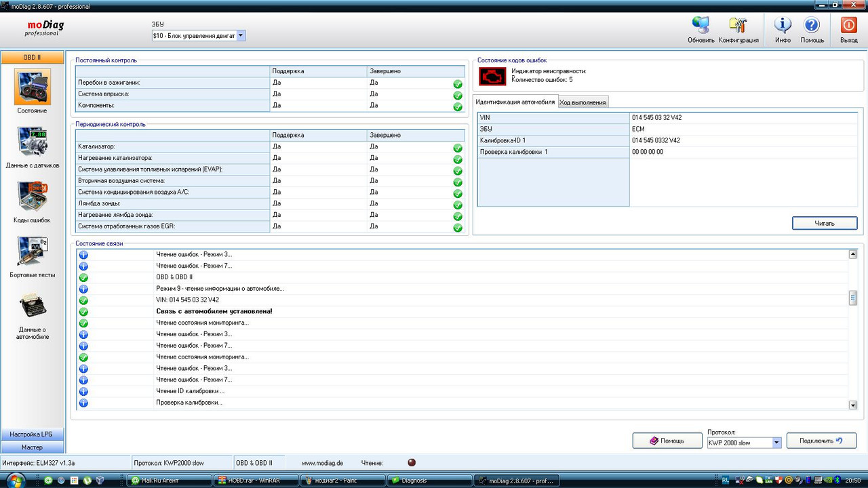Open Конфигурация settings
The height and width of the screenshot is (488, 868).
coord(738,26)
